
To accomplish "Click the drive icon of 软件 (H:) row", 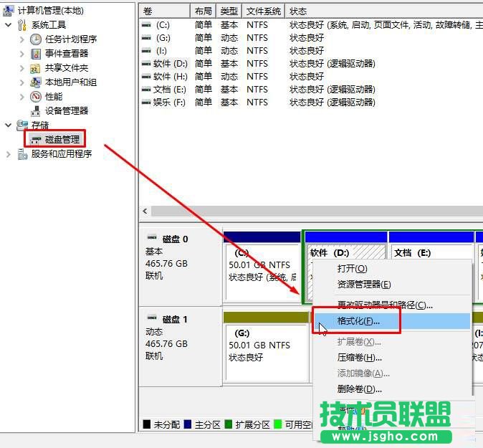I will coord(146,77).
